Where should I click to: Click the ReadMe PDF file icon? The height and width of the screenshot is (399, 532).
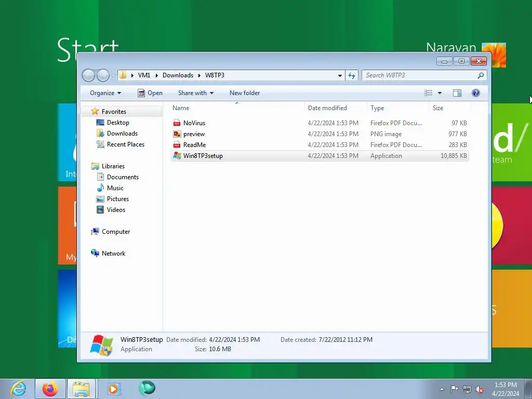pos(177,145)
